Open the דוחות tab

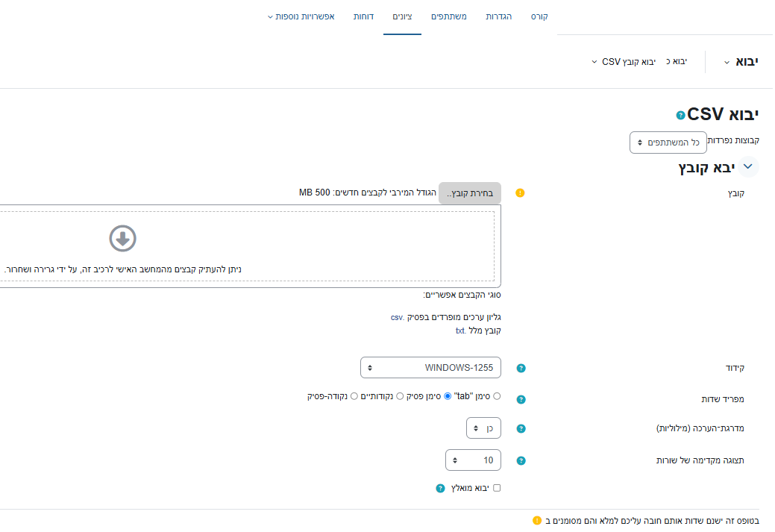[365, 16]
